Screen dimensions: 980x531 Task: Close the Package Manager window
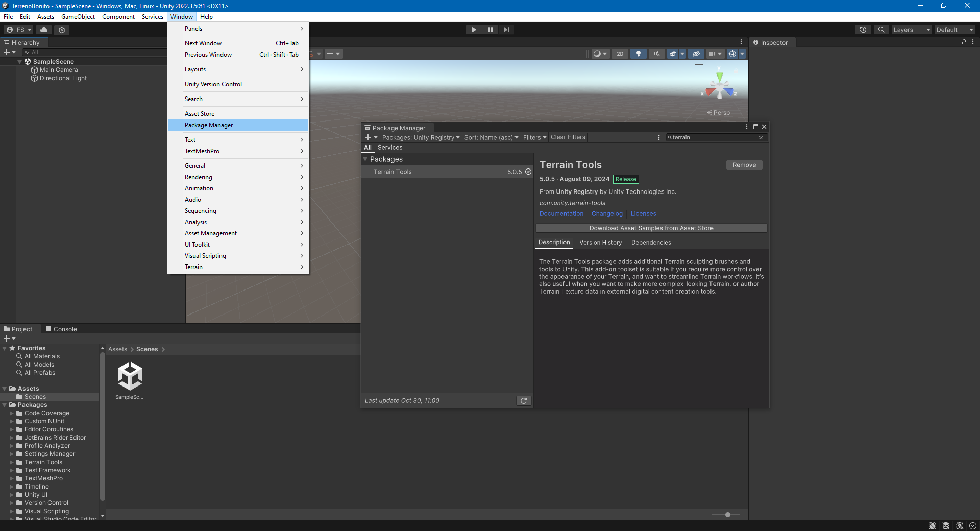(764, 127)
